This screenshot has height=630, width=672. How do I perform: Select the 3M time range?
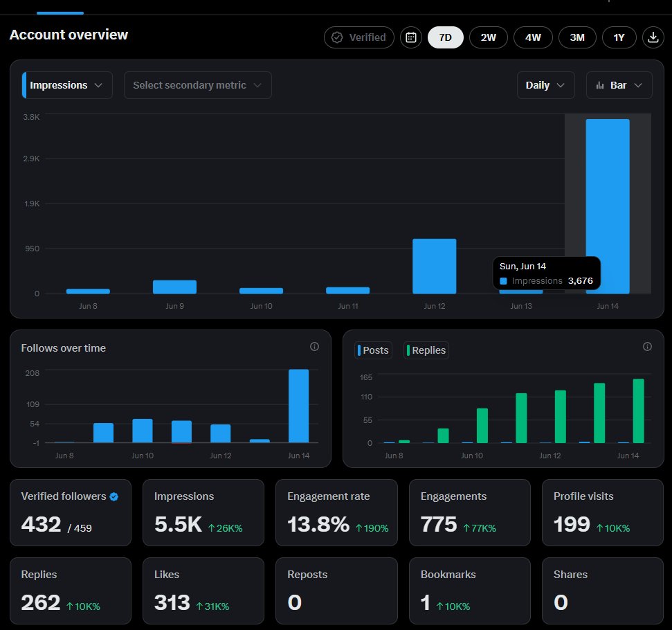point(577,37)
